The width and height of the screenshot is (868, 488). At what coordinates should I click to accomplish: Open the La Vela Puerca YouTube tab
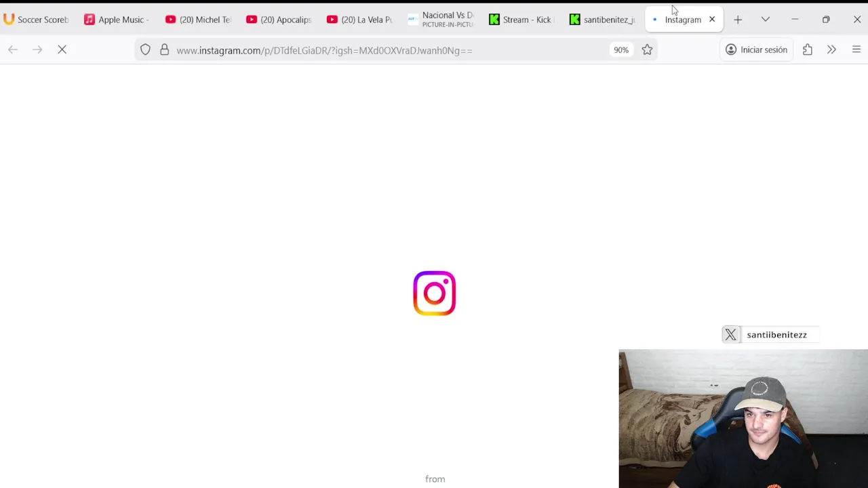tap(360, 20)
